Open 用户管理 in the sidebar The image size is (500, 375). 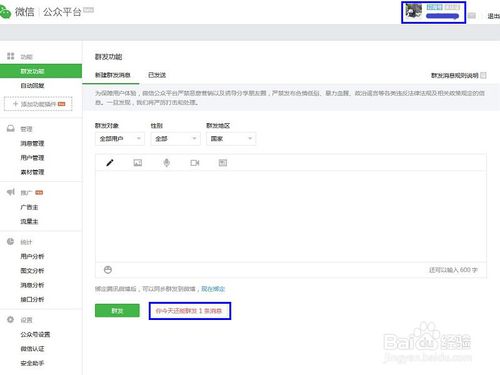[x=32, y=158]
